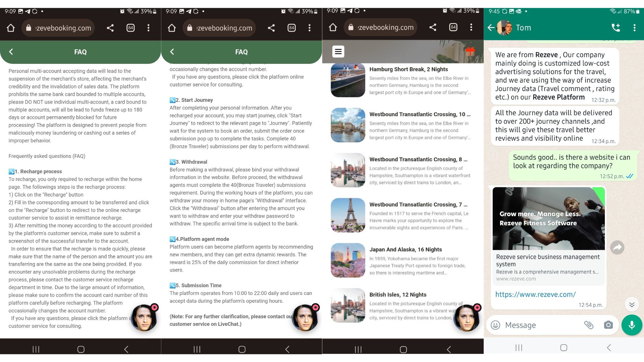This screenshot has height=362, width=644.
Task: Open the camera from the message bar
Action: coord(608,325)
